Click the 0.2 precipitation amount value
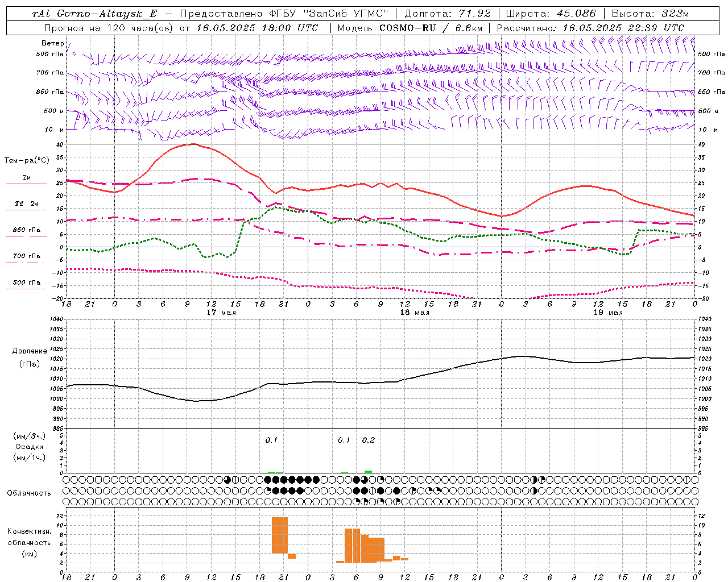Image resolution: width=728 pixels, height=582 pixels. [x=369, y=440]
